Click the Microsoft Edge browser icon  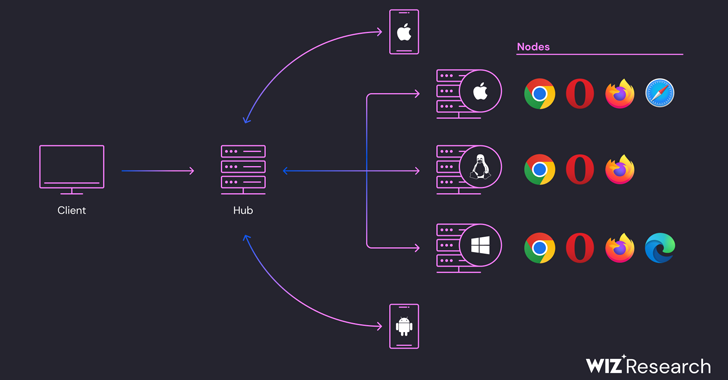660,248
